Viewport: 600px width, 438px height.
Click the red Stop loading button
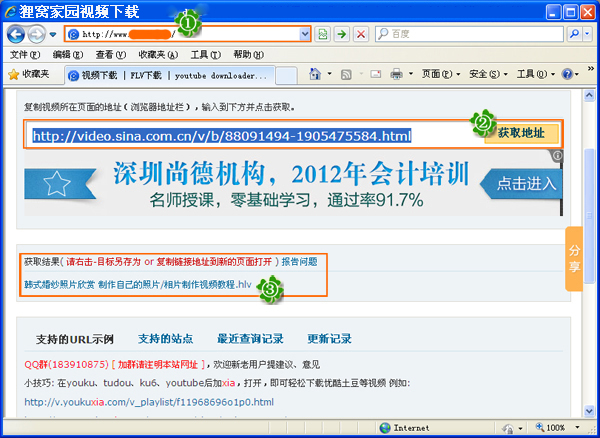(360, 34)
